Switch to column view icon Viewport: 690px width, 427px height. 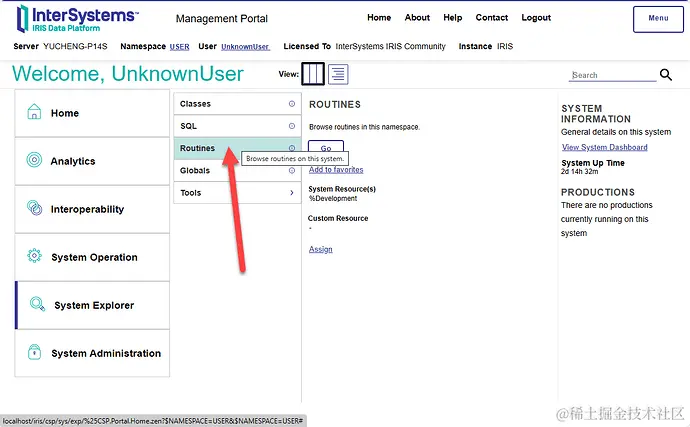pos(313,74)
